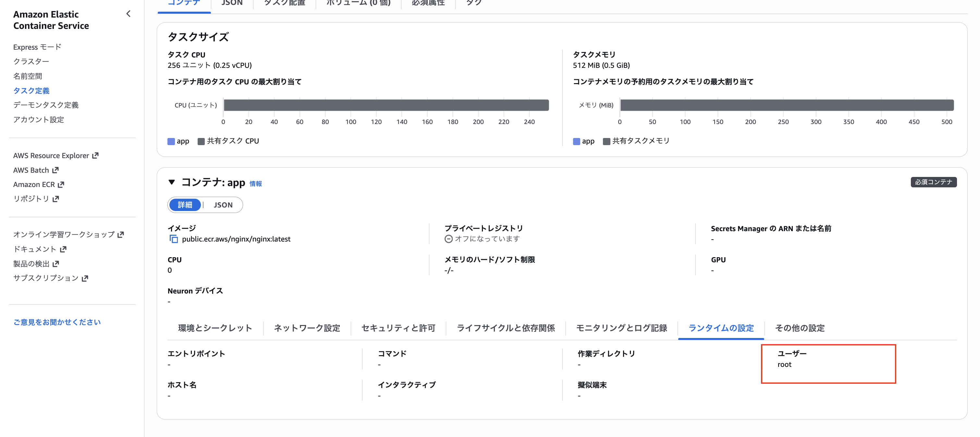
Task: Open タスク定義 in sidebar
Action: 31,90
